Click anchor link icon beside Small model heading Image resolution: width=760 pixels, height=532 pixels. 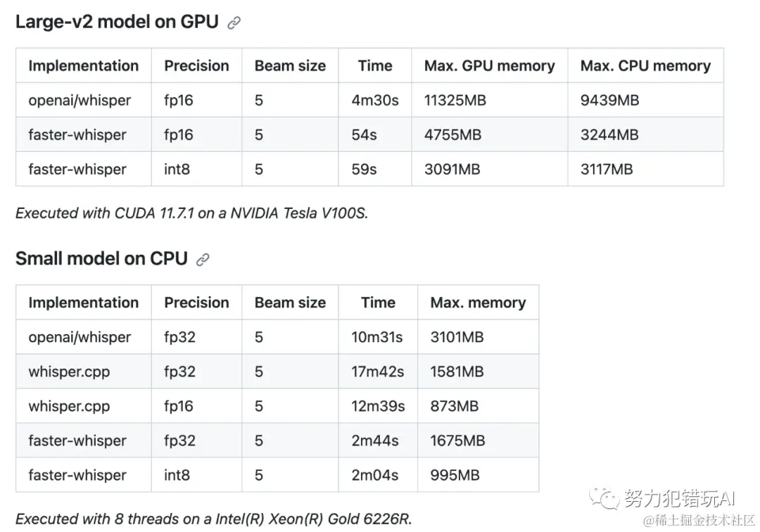(203, 260)
